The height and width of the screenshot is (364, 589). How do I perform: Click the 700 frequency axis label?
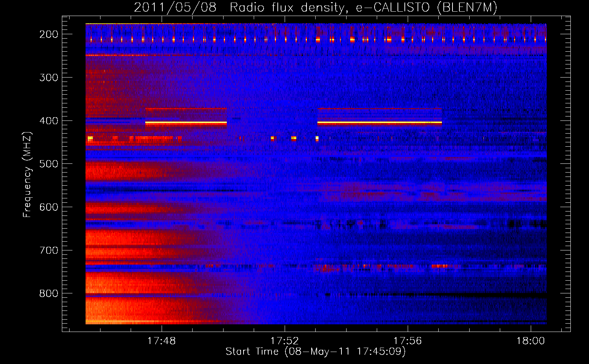click(49, 250)
